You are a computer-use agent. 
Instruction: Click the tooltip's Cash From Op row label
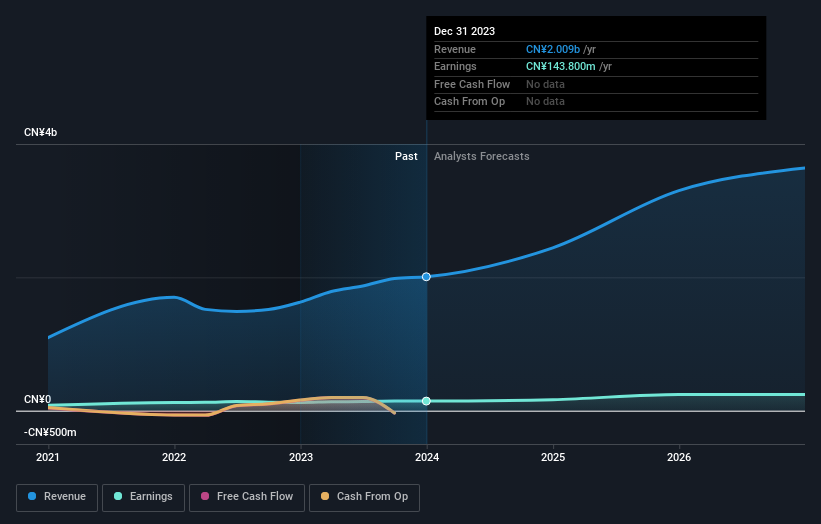[469, 102]
